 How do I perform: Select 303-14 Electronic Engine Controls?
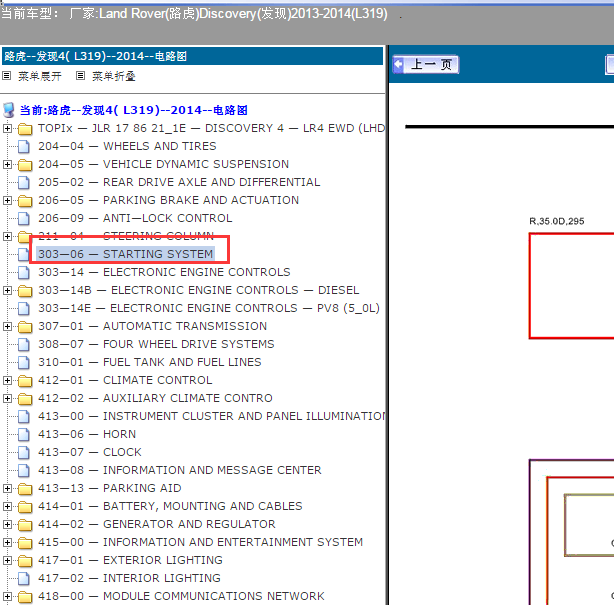point(164,273)
